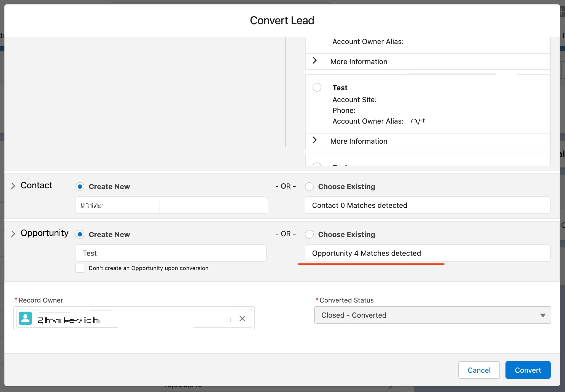Clear the Record Owner with X icon
Screen dimensions: 565x392
click(x=242, y=318)
